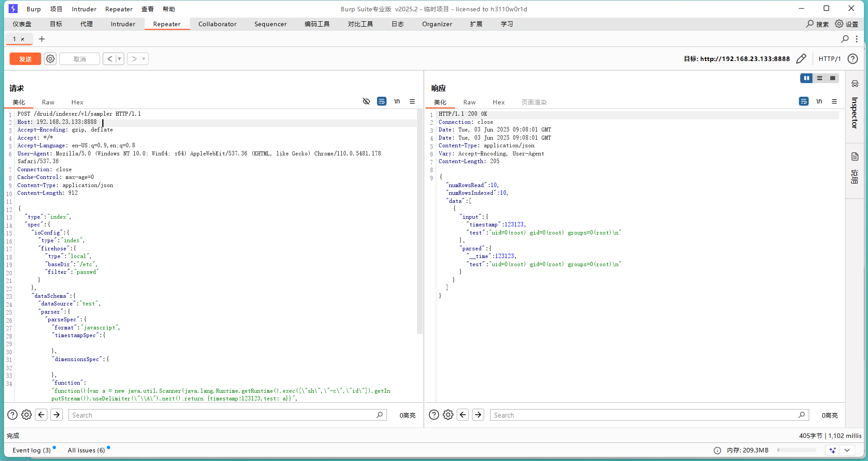Open the 项目 project menu

[56, 9]
